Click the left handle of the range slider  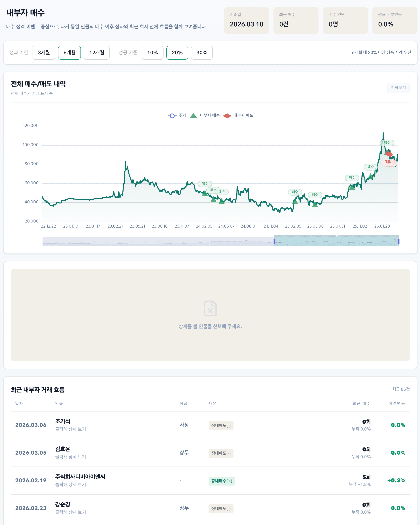(275, 241)
